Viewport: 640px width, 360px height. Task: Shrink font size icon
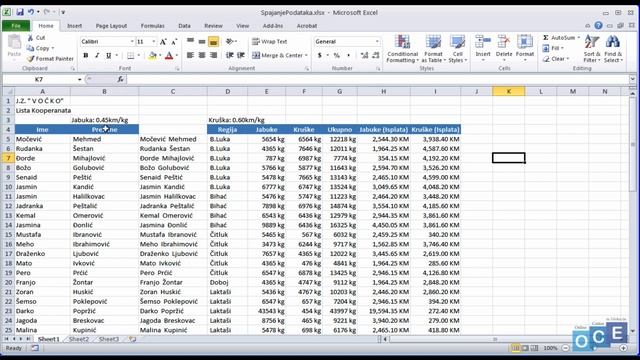coord(174,42)
